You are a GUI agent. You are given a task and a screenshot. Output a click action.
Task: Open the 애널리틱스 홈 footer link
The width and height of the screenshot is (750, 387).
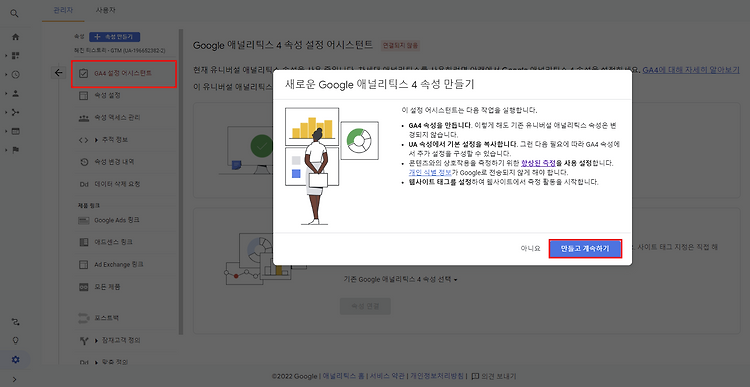pos(344,376)
